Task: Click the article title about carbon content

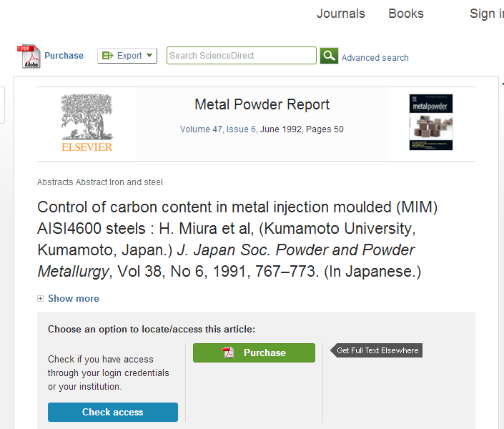Action: pos(237,239)
